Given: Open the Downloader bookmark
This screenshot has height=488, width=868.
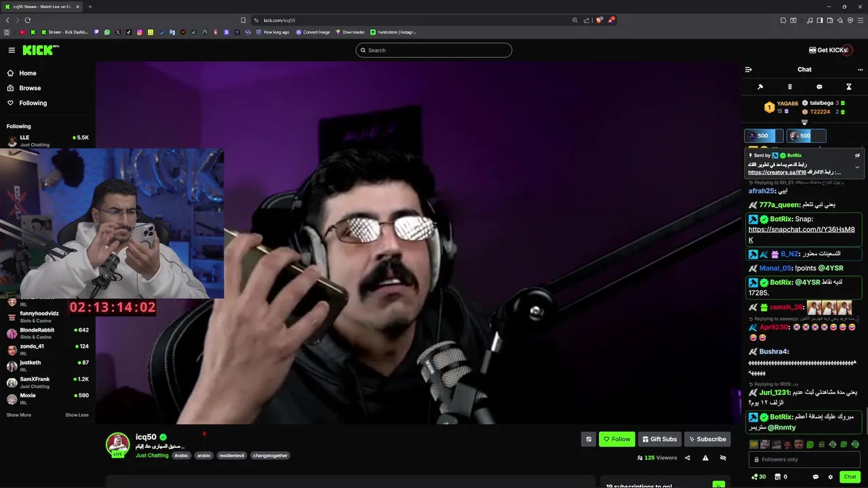Looking at the screenshot, I should 350,32.
